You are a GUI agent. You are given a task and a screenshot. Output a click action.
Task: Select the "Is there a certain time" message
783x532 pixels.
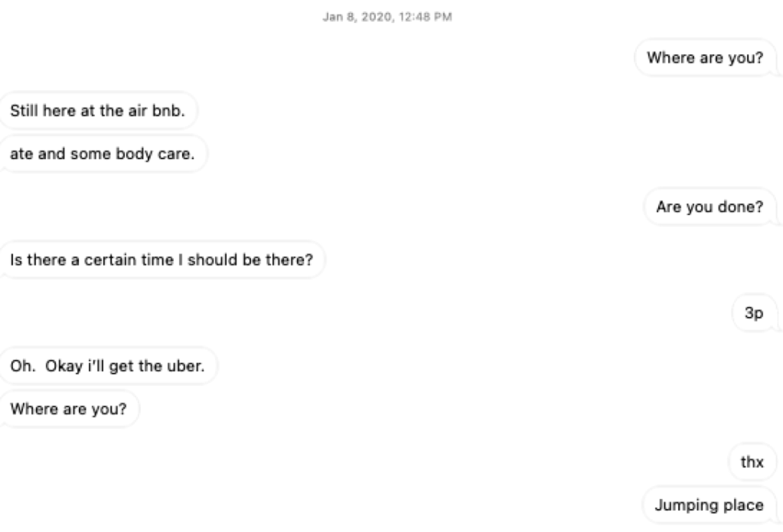pos(161,261)
